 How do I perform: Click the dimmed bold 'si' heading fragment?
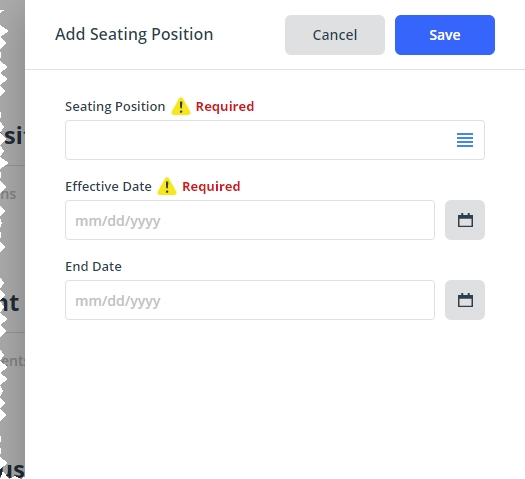coord(13,136)
